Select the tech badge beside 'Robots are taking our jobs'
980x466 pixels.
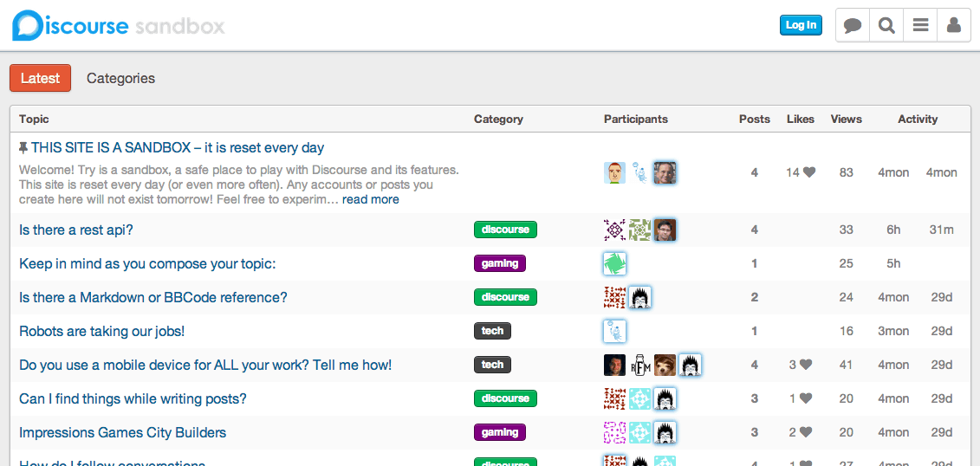[492, 331]
